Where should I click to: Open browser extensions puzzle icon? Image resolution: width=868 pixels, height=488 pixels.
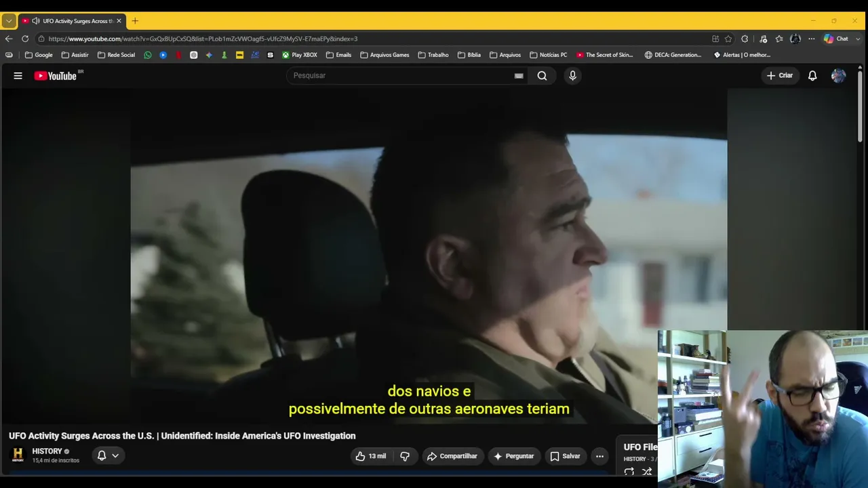pyautogui.click(x=745, y=39)
